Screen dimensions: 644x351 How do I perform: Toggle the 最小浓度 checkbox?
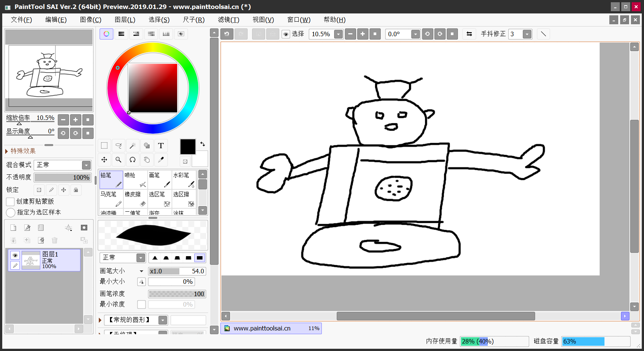pos(141,304)
